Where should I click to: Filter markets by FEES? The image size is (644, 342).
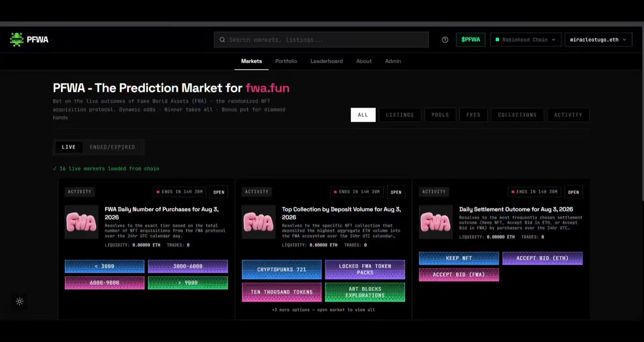click(x=473, y=115)
